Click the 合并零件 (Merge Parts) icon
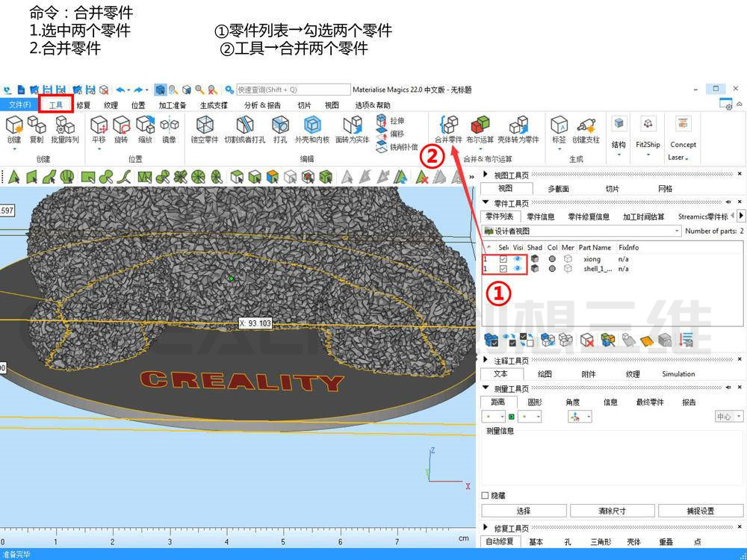 point(448,125)
